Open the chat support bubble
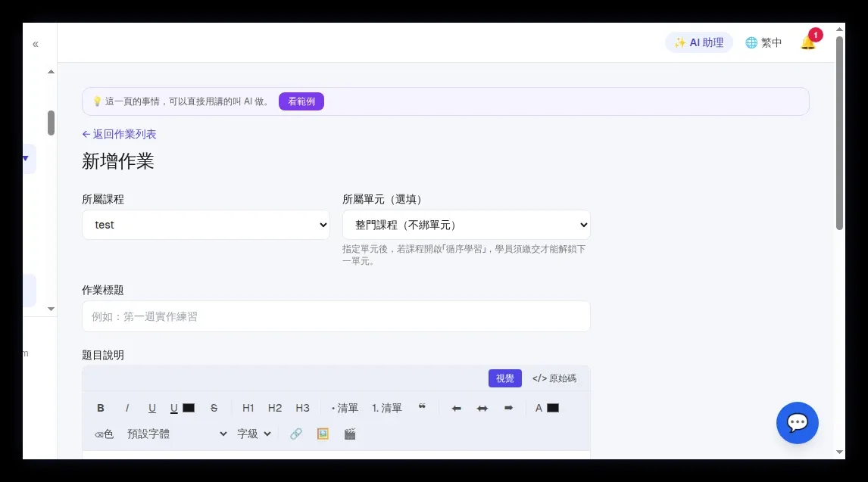 797,423
